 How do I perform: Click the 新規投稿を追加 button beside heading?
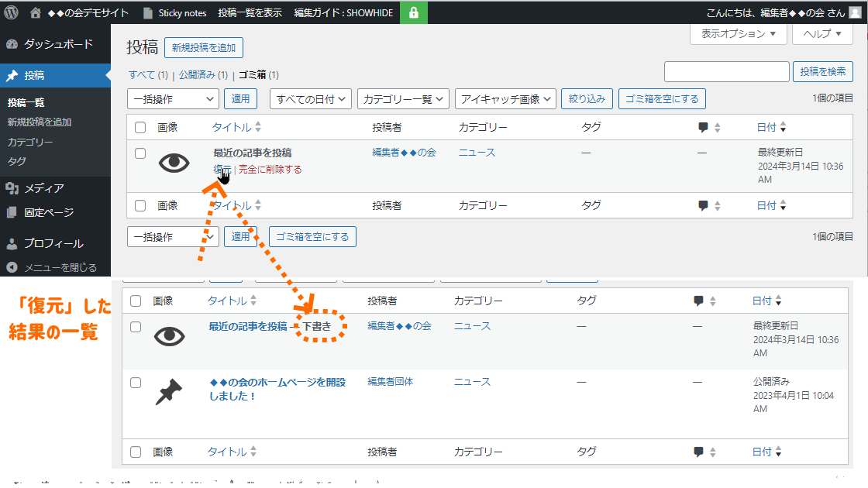coord(204,48)
